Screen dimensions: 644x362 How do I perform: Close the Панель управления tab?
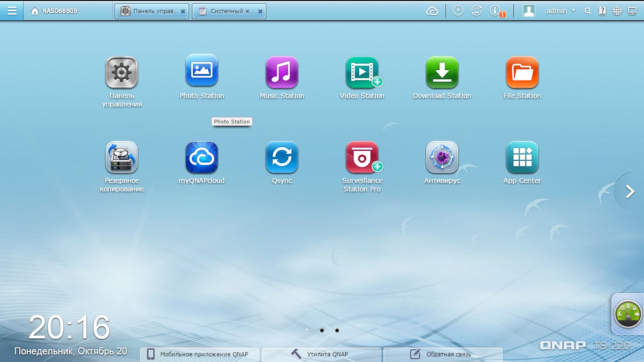point(183,11)
